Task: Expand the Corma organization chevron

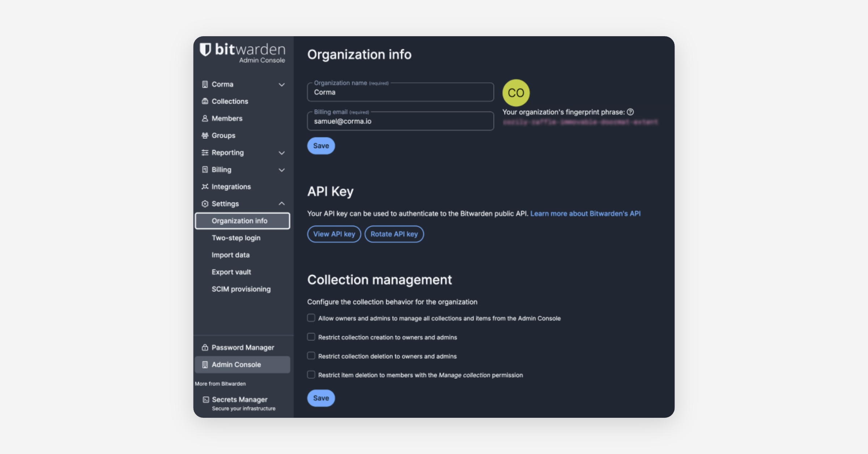Action: tap(281, 85)
